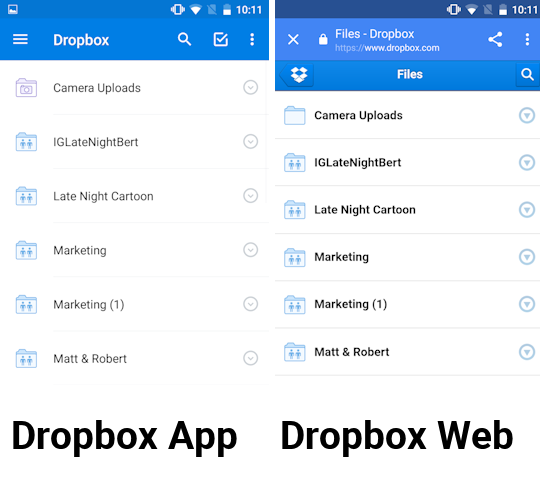The image size is (540, 480).
Task: Tap the https://www.dropbox.com URL text
Action: click(x=387, y=48)
